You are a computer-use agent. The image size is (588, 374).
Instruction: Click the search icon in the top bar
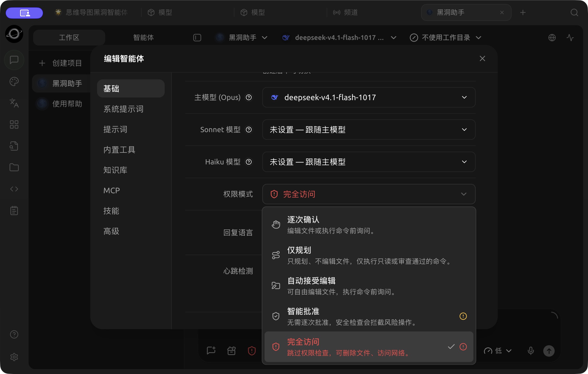tap(574, 12)
